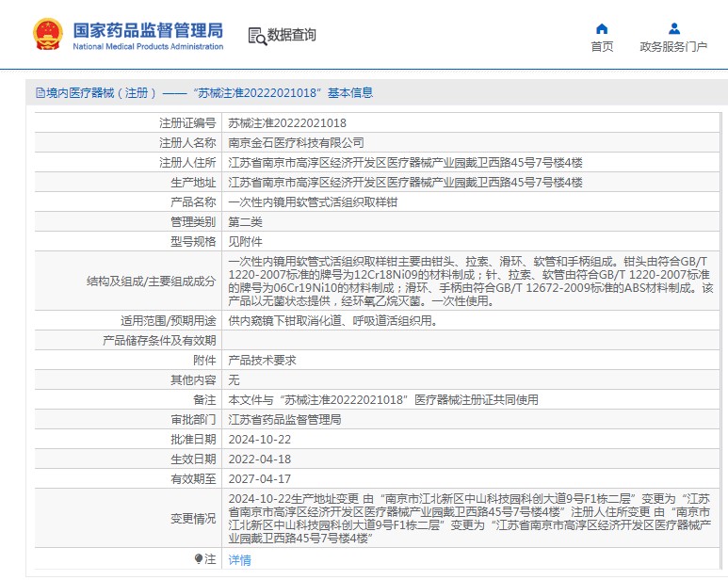Select 一次性内镜用软管式活组织取样钳 product name
728x580 pixels.
(x=313, y=202)
